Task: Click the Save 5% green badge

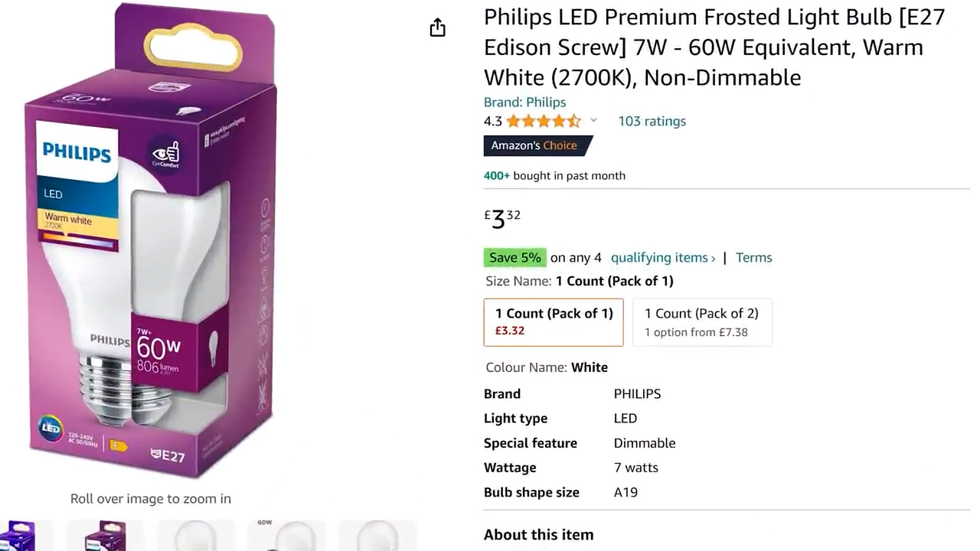Action: pyautogui.click(x=514, y=257)
